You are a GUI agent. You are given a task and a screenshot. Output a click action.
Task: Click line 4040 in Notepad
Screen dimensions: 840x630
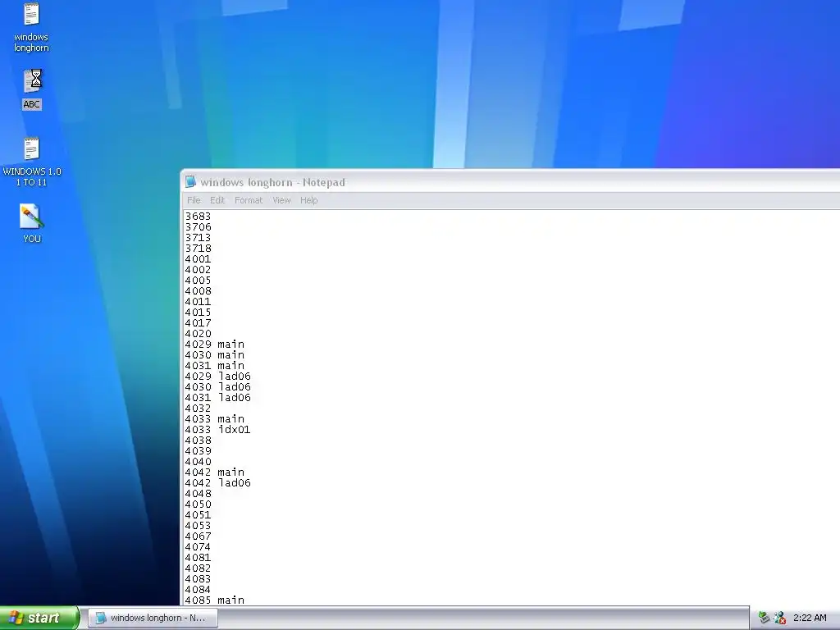[x=198, y=462]
